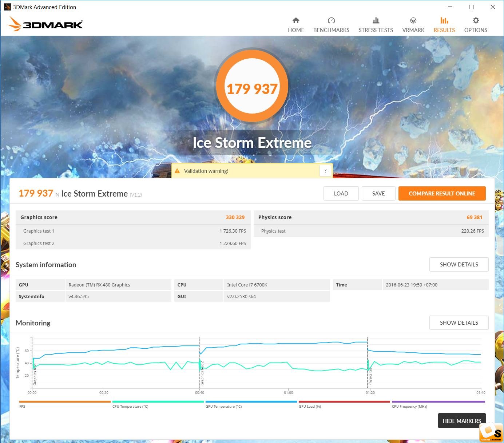Click the 3DMark logo
504x443 pixels.
tap(45, 24)
